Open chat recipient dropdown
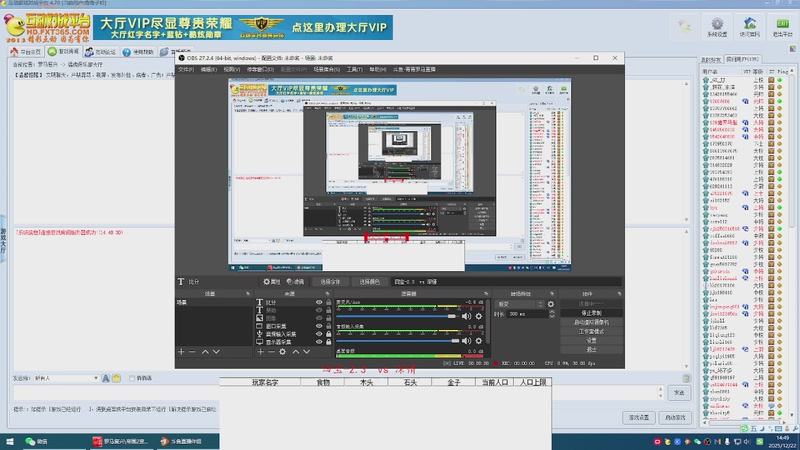The width and height of the screenshot is (800, 450). (x=66, y=378)
